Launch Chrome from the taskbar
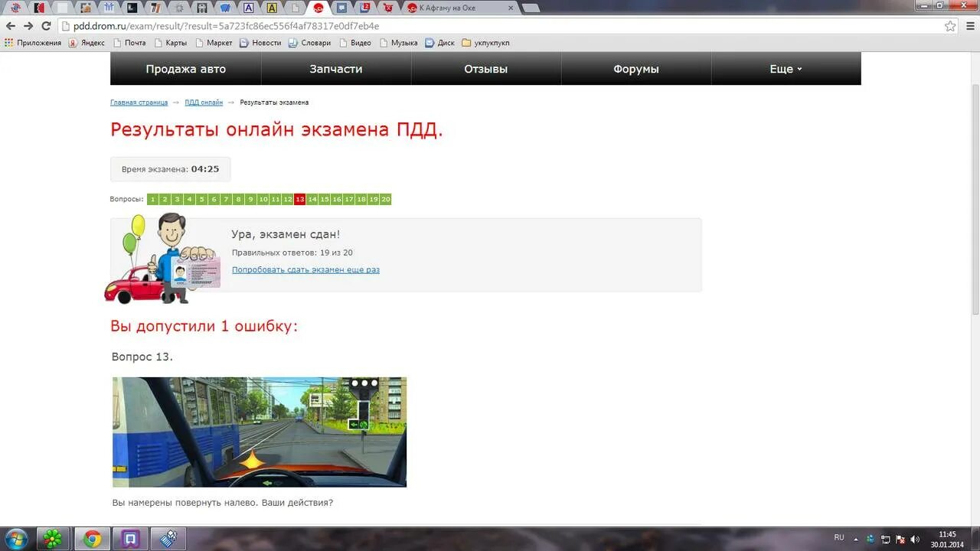Viewport: 980px width, 551px height. coord(92,538)
